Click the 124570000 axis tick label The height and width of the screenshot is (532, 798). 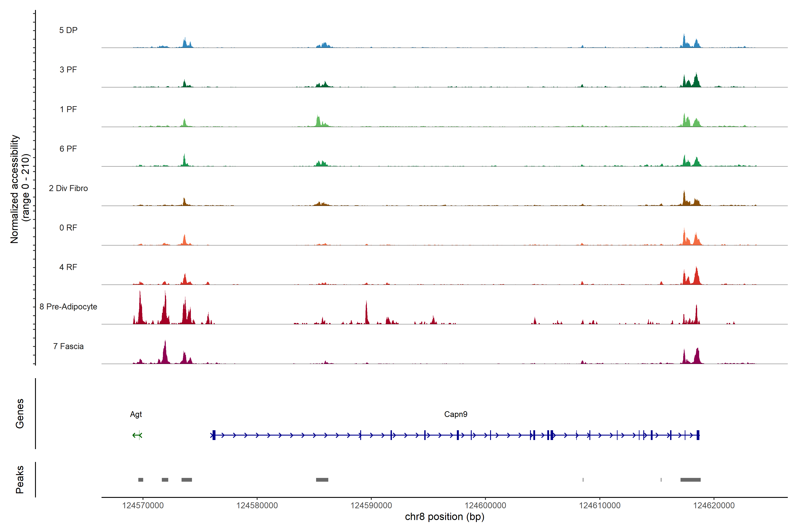(x=143, y=506)
